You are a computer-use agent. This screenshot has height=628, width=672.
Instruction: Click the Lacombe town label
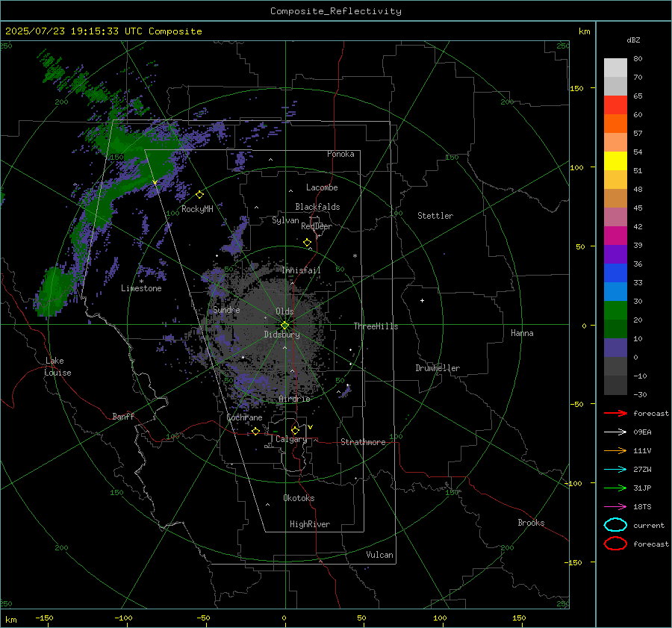click(x=322, y=187)
